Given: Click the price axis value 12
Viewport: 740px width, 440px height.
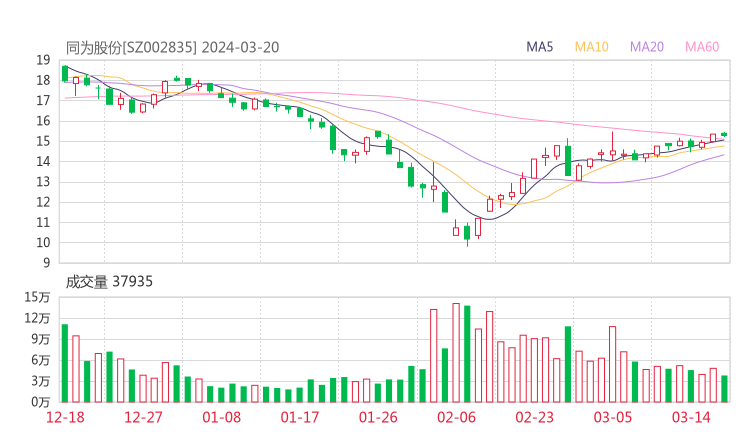Looking at the screenshot, I should point(43,202).
